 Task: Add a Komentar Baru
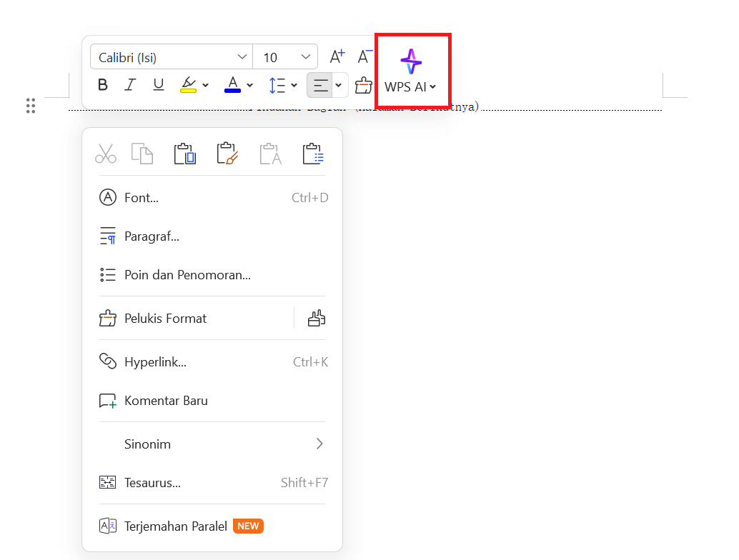point(212,400)
